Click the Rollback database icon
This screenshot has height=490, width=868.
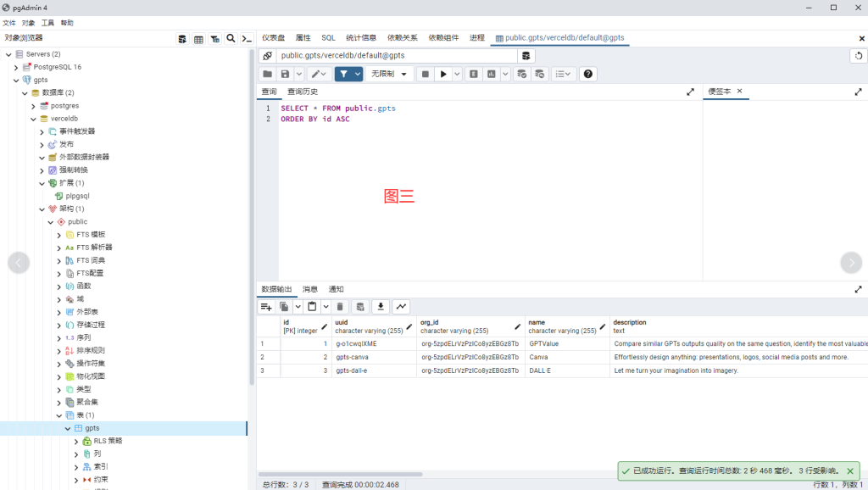[x=540, y=74]
